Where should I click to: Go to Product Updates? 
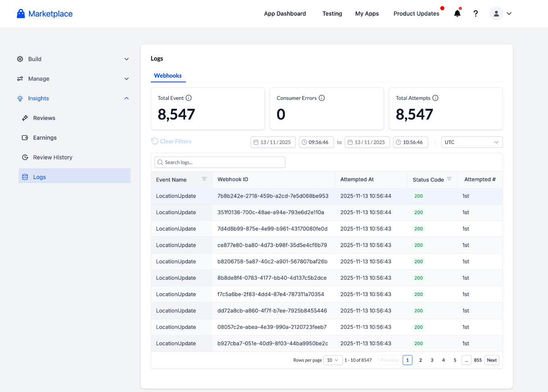[416, 14]
